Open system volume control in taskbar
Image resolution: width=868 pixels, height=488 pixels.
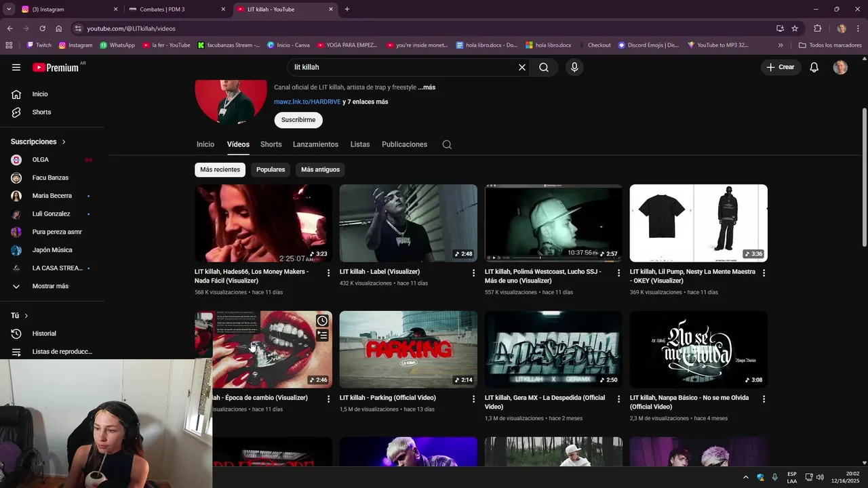pyautogui.click(x=820, y=477)
